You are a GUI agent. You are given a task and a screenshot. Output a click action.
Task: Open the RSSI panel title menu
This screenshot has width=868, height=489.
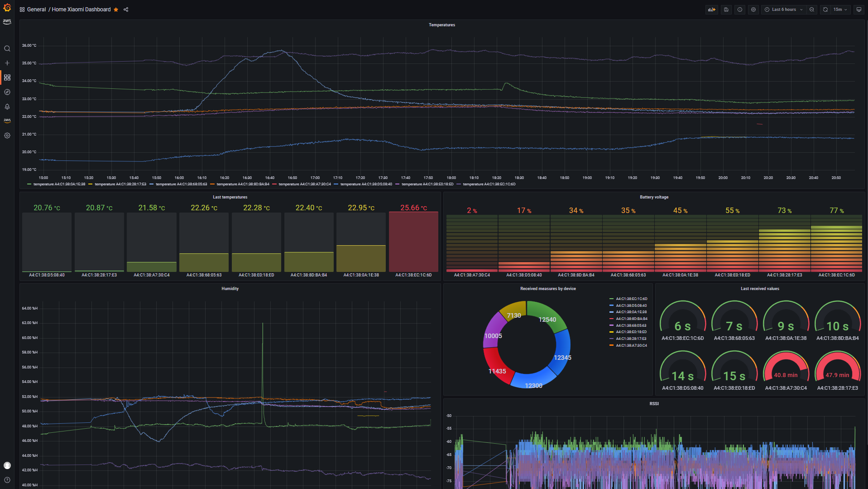coord(654,404)
